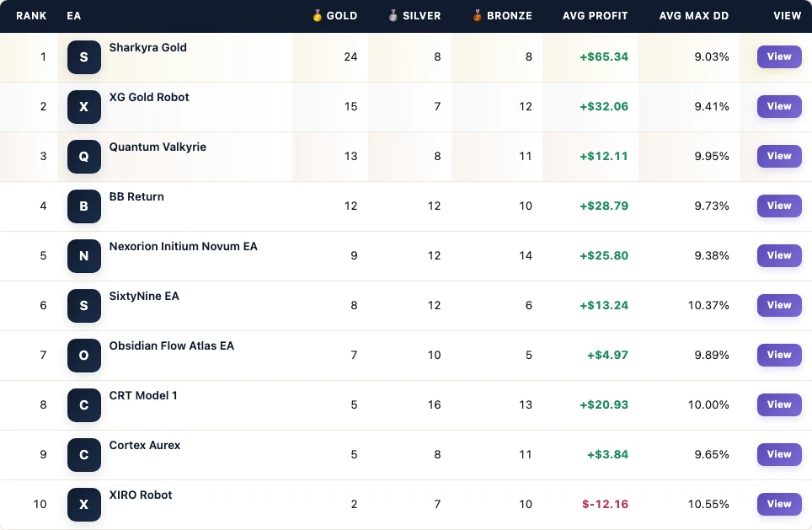The width and height of the screenshot is (812, 530).
Task: Click the bronze medal icon in header
Action: point(478,15)
